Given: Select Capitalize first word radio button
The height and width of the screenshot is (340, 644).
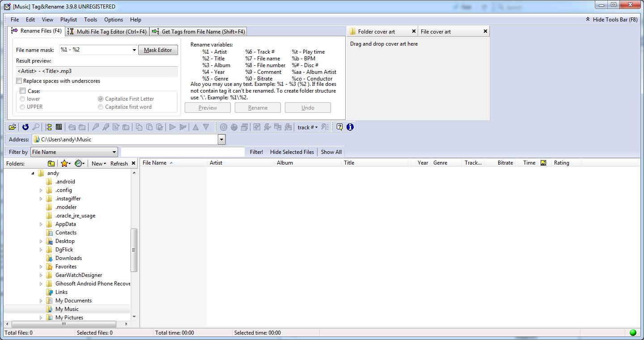Looking at the screenshot, I should click(x=101, y=107).
